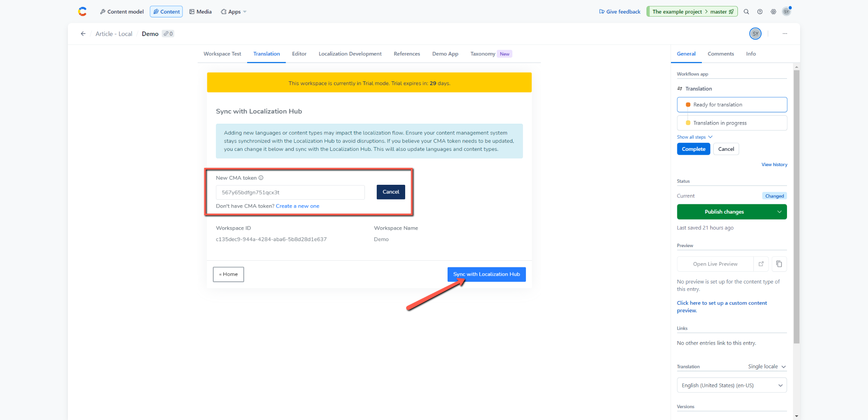Select General sidebar tab
The width and height of the screenshot is (868, 420).
pyautogui.click(x=686, y=54)
